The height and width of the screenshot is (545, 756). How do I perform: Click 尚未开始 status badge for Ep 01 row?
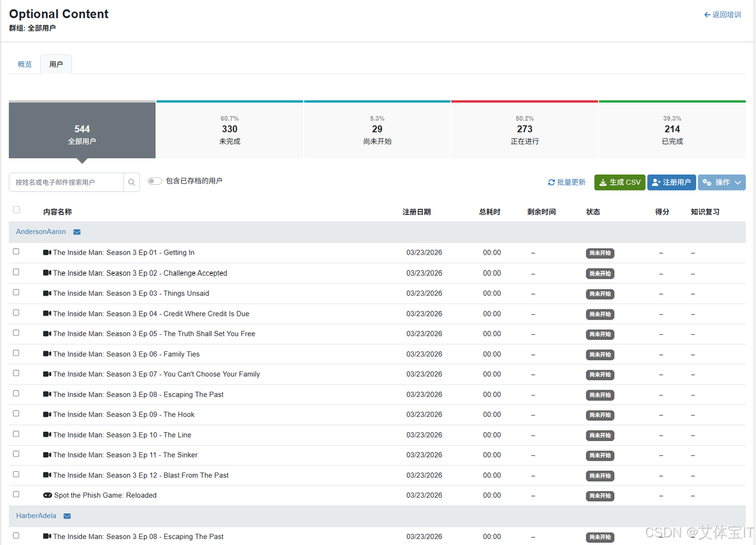coord(600,253)
